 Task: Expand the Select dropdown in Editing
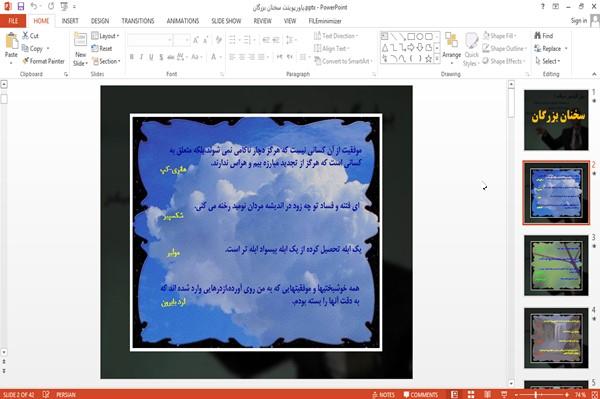pos(548,61)
